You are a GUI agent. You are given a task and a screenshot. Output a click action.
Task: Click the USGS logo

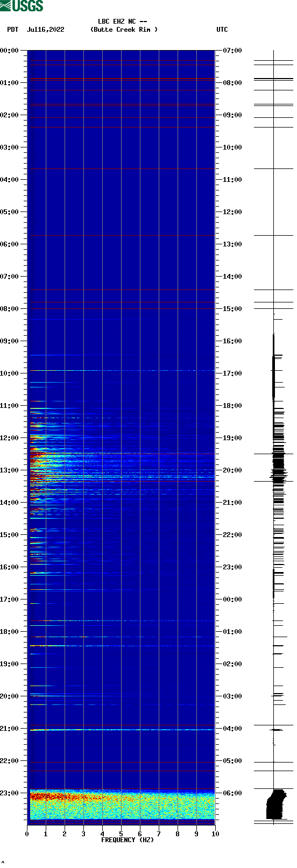coord(22,6)
